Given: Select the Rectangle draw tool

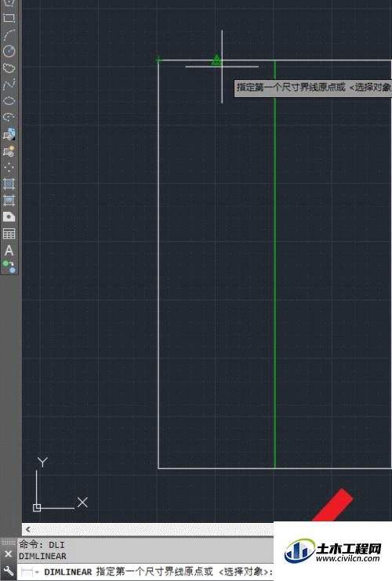Looking at the screenshot, I should pos(9,18).
